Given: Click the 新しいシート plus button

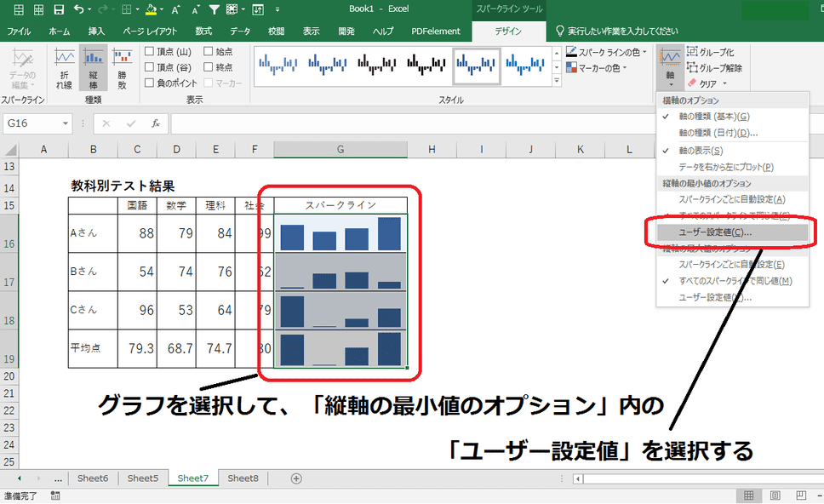Looking at the screenshot, I should pos(295,478).
